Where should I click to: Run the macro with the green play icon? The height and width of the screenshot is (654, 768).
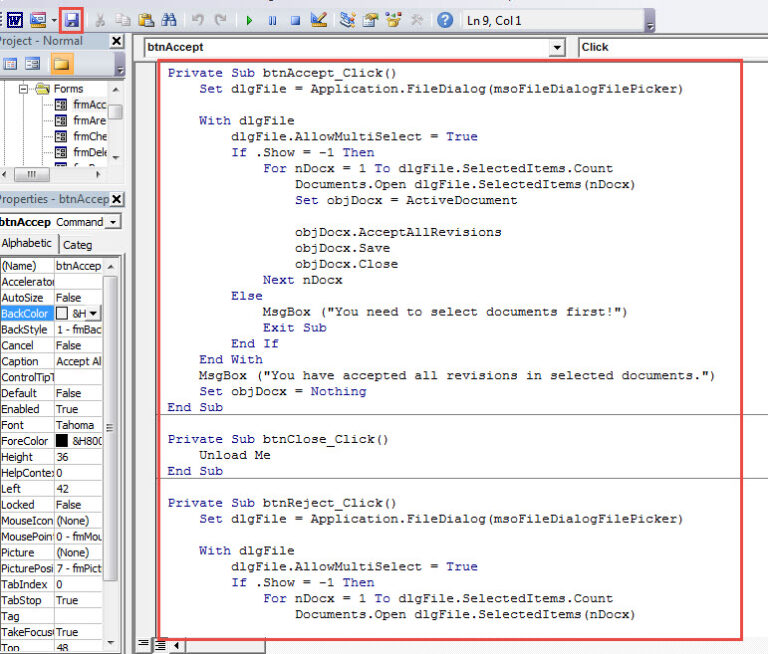[x=249, y=21]
